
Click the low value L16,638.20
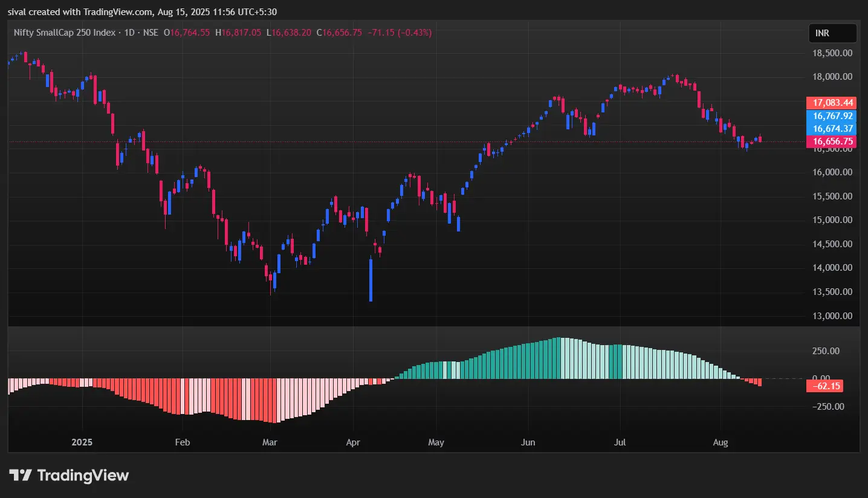point(289,33)
